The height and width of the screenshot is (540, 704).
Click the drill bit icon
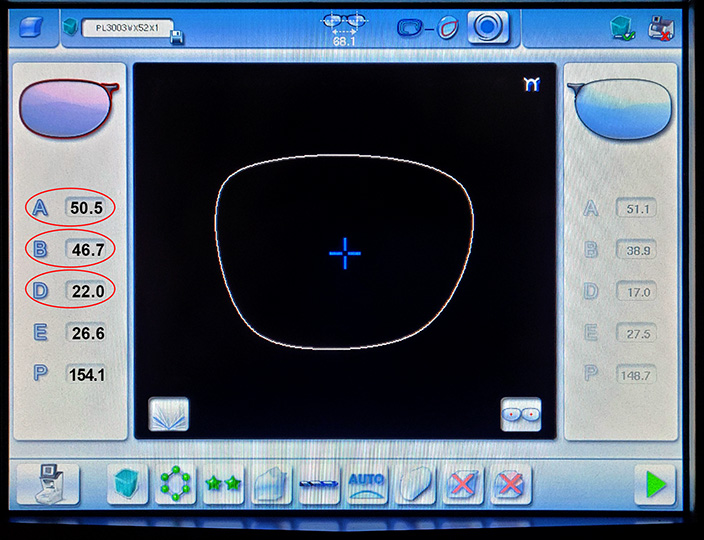pyautogui.click(x=319, y=484)
